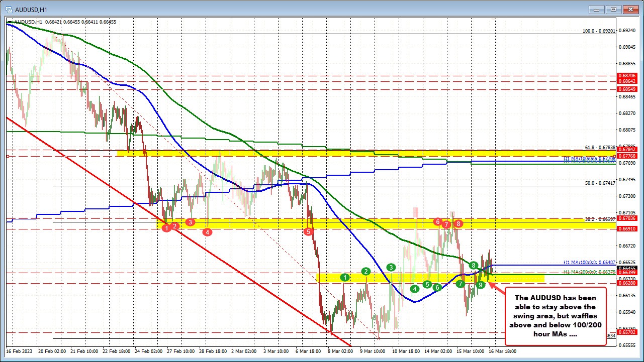The image size is (644, 362).
Task: Click green circle marker number 3
Action: pyautogui.click(x=391, y=267)
